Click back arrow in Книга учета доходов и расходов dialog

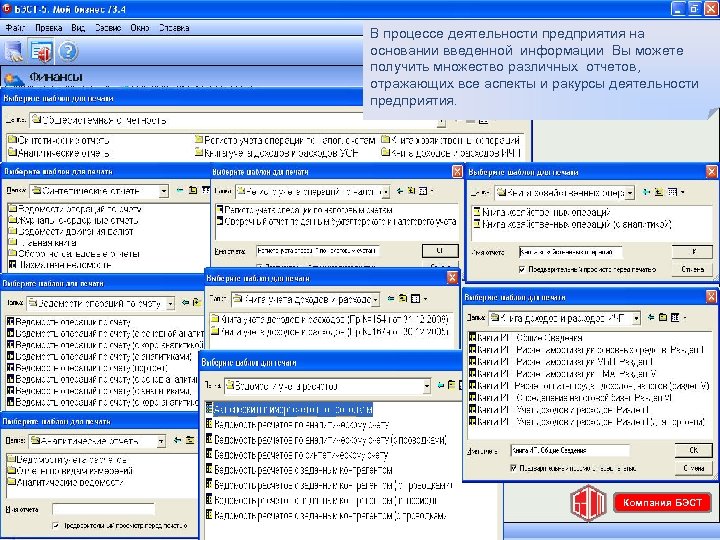[391, 298]
